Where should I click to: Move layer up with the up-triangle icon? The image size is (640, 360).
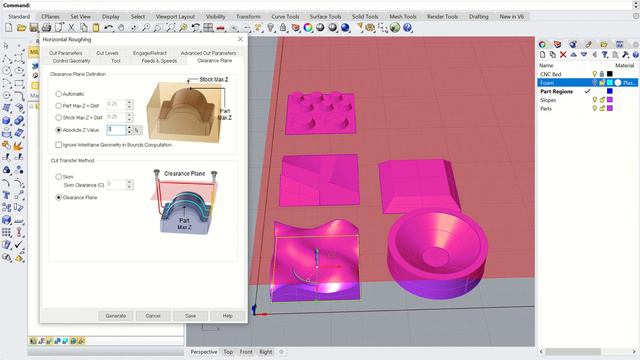point(573,55)
